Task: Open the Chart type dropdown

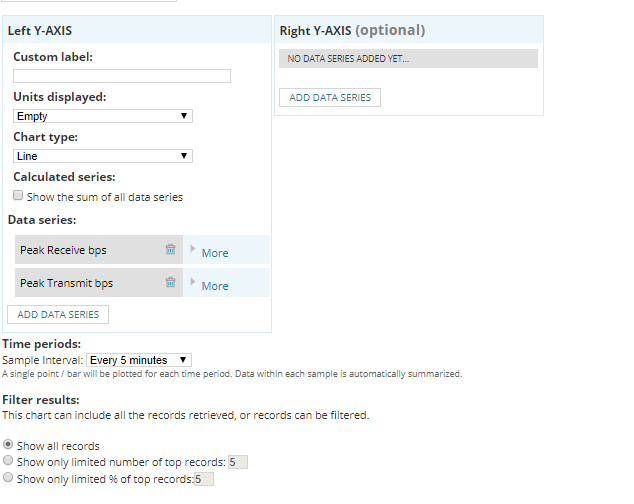Action: coord(102,156)
